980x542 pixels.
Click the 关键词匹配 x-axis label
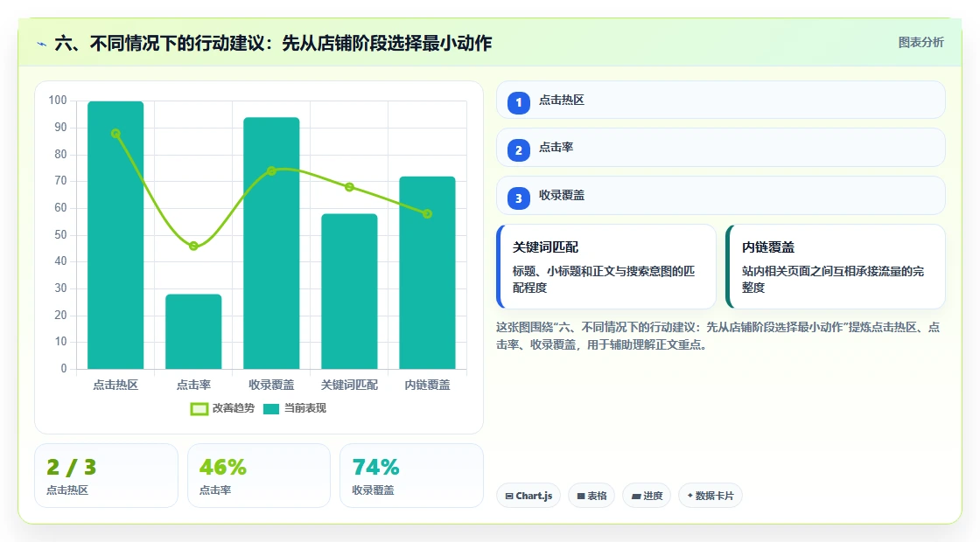click(349, 386)
